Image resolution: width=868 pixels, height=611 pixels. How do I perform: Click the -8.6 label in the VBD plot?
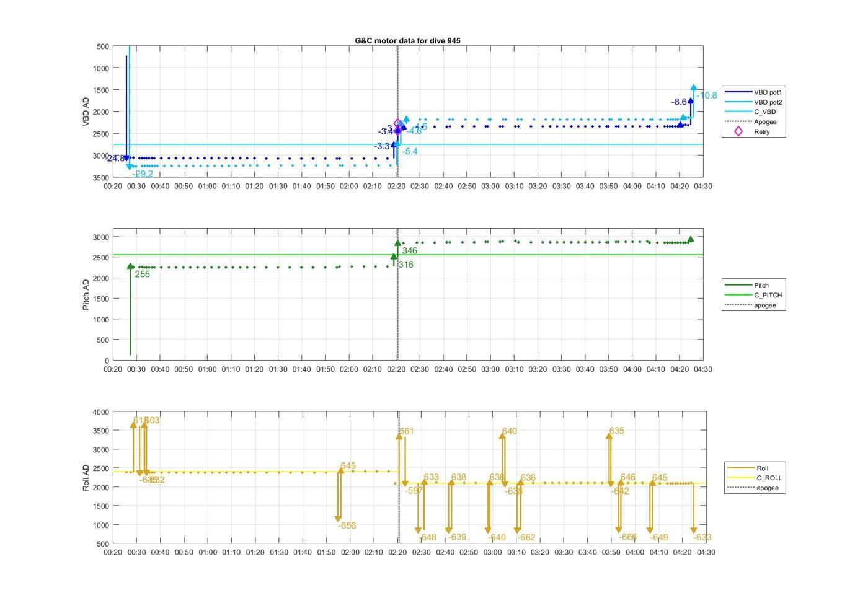click(x=679, y=102)
